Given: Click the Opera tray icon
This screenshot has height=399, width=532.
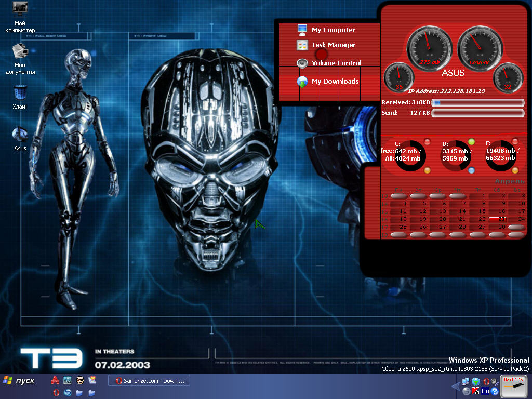Looking at the screenshot, I should coord(486,382).
